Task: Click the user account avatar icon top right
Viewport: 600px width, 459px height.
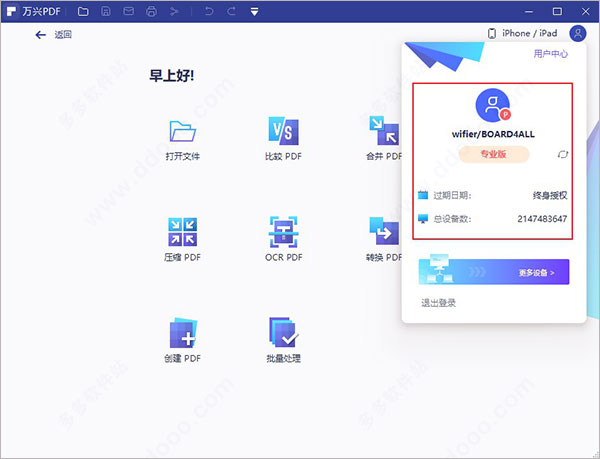Action: (x=578, y=34)
